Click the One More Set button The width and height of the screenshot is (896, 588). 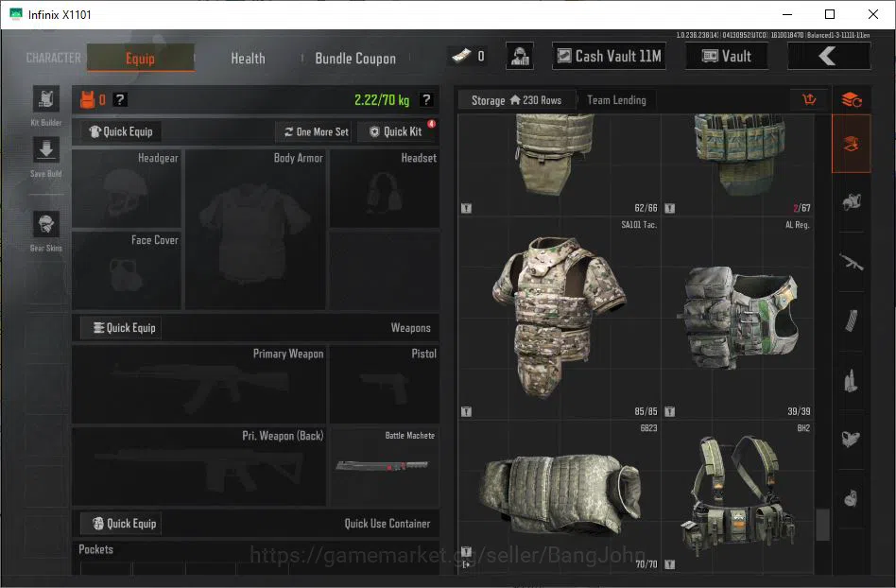pyautogui.click(x=317, y=132)
